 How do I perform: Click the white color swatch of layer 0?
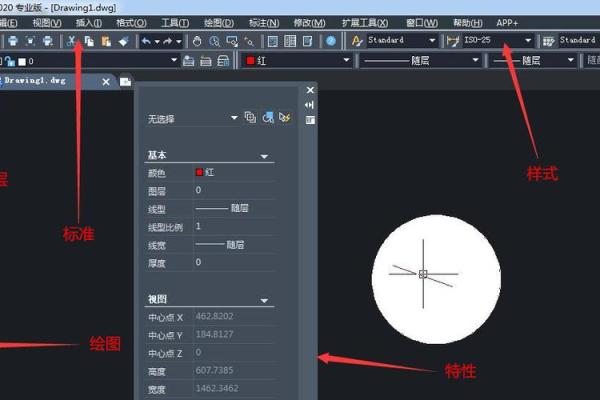22,62
